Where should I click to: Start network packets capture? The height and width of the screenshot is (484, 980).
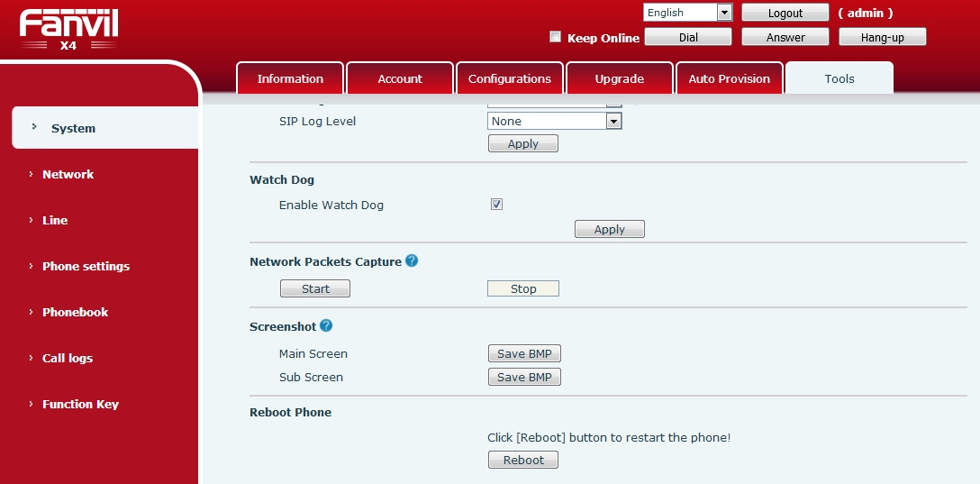(x=315, y=288)
